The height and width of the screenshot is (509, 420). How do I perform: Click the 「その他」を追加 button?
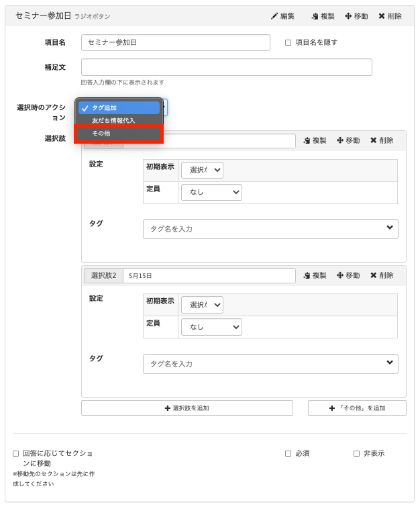tap(357, 408)
